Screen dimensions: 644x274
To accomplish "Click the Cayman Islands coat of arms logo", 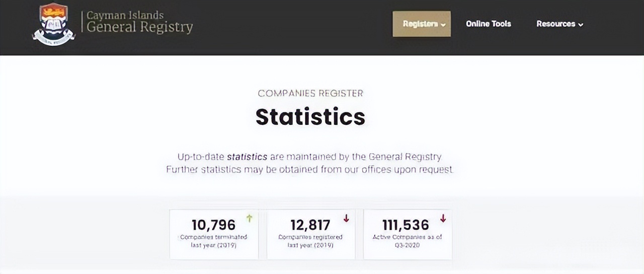I will point(54,24).
